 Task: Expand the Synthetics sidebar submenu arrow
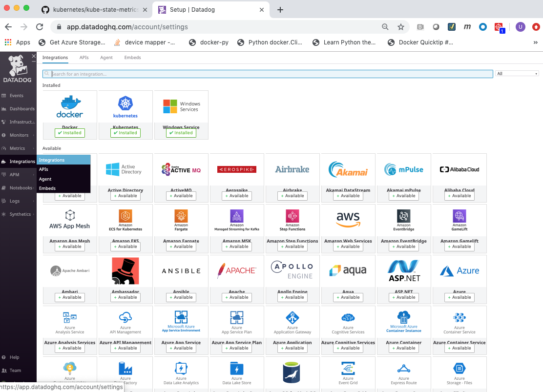(34, 214)
